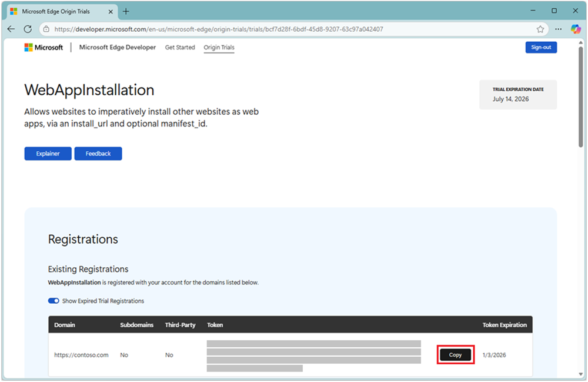The image size is (588, 382).
Task: Select the Origin Trials navigation item
Action: [219, 47]
